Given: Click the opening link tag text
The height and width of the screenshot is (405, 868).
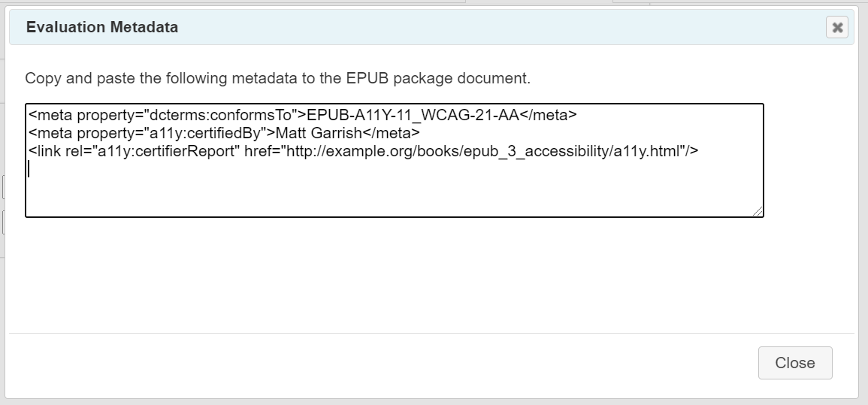Looking at the screenshot, I should [x=44, y=151].
